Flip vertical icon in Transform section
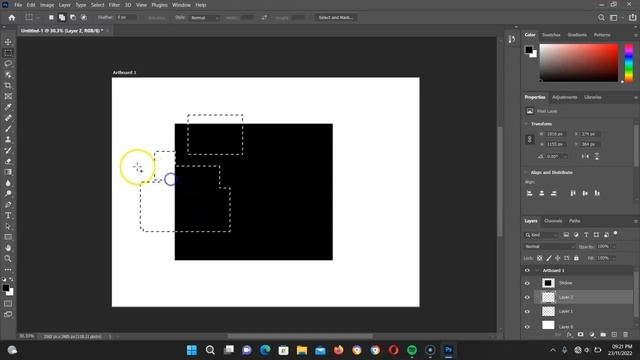 click(x=597, y=156)
